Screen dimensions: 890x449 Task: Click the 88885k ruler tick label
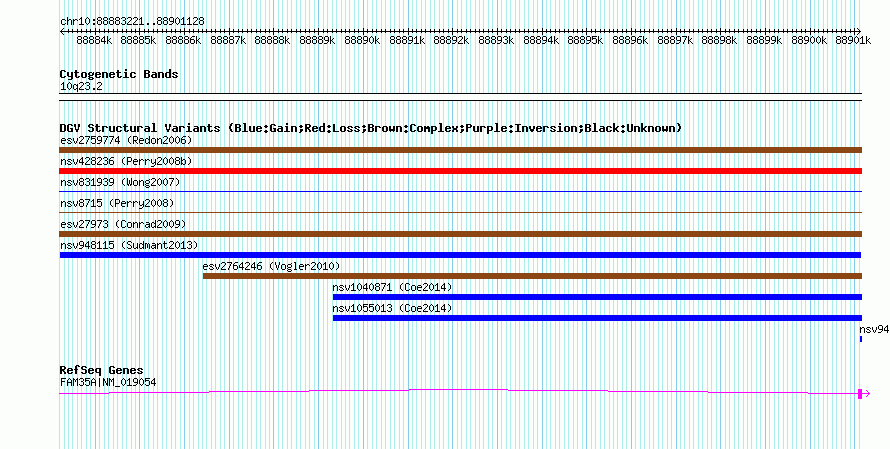click(139, 40)
